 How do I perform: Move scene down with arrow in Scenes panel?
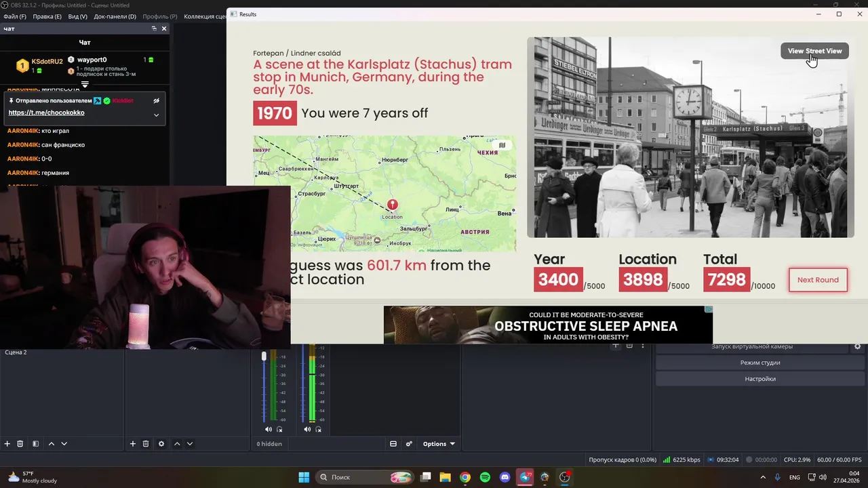click(64, 444)
